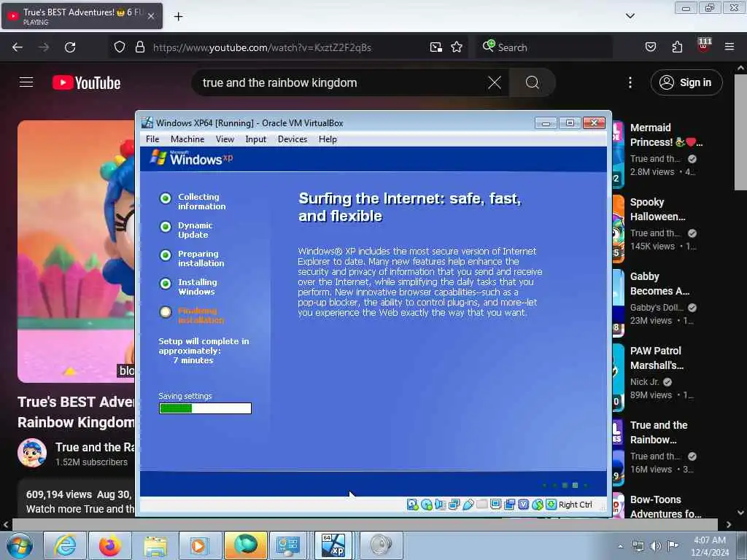Click the VirtualBox mouse integration status icon
Image resolution: width=747 pixels, height=560 pixels.
(538, 505)
